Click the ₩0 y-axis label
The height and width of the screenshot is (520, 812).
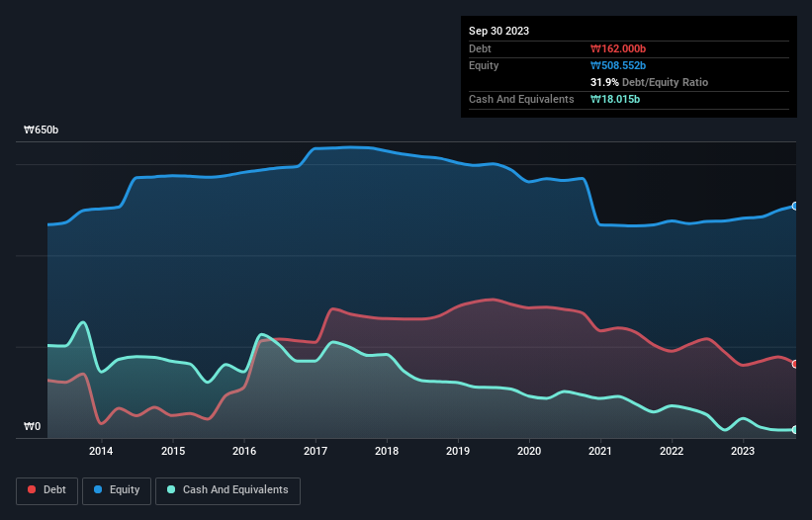pyautogui.click(x=33, y=427)
